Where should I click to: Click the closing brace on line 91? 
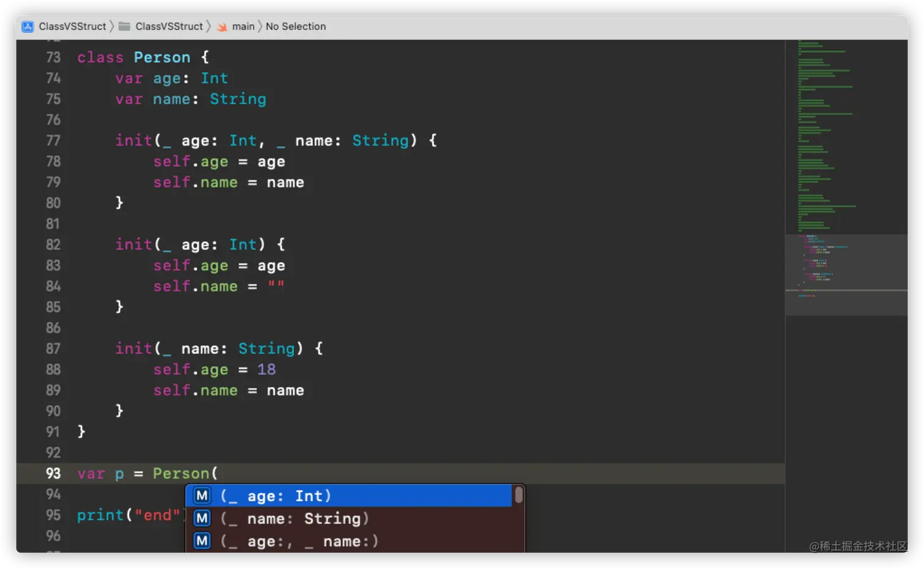coord(81,431)
